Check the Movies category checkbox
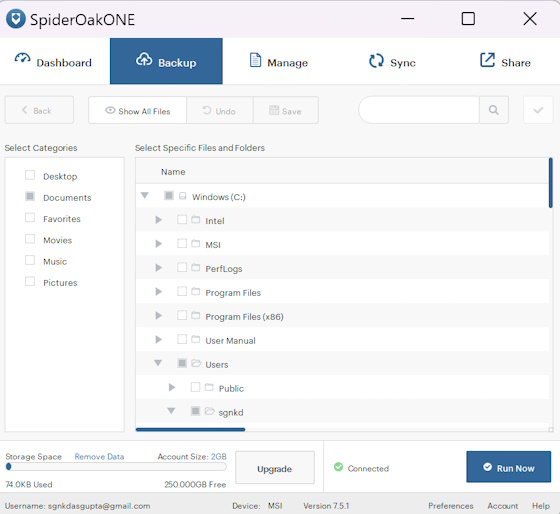 pos(30,239)
